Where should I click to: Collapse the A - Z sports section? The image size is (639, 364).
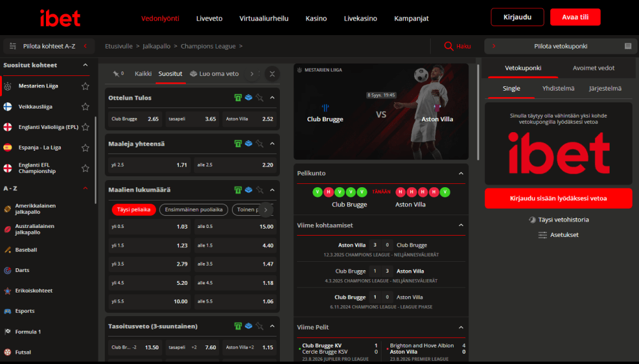(x=85, y=188)
